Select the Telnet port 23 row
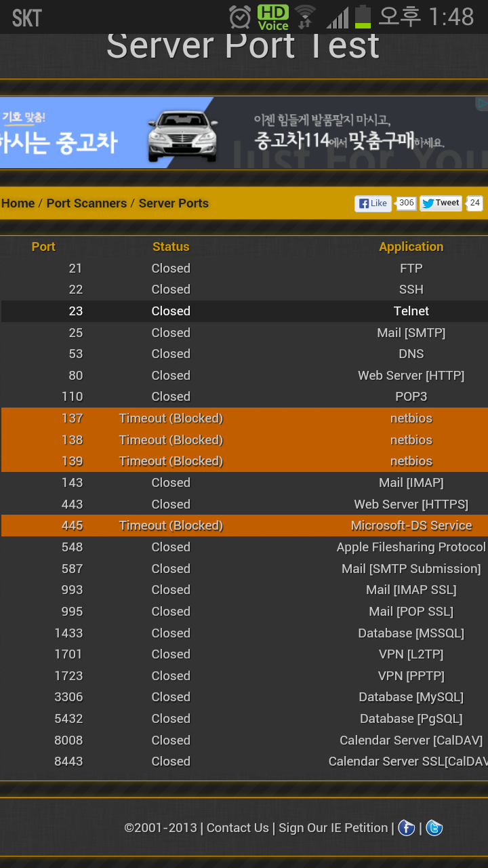The image size is (488, 868). (x=244, y=311)
